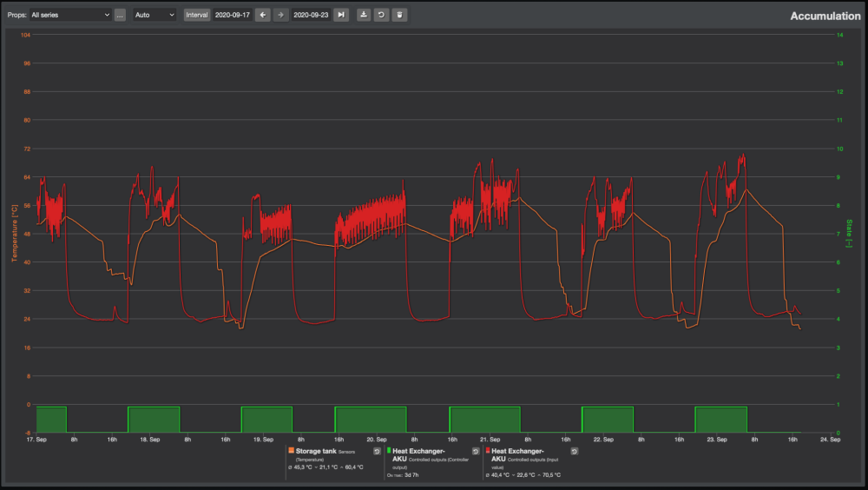
Task: Edit the start date field 2020-09-17
Action: coord(233,15)
